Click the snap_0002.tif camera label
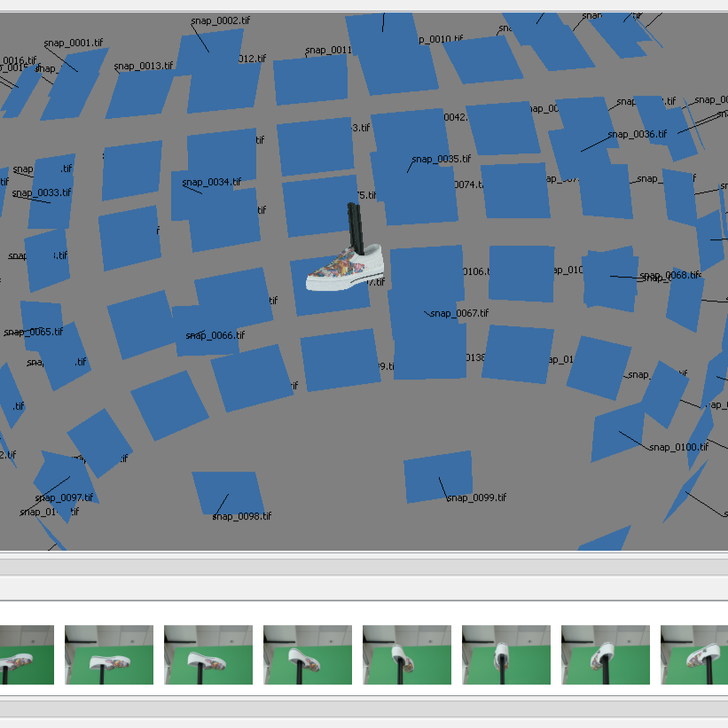 point(220,21)
